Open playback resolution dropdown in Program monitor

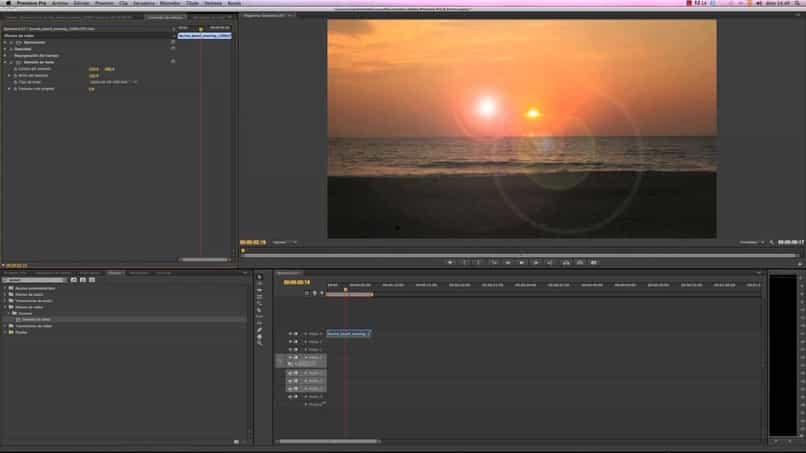coord(753,242)
